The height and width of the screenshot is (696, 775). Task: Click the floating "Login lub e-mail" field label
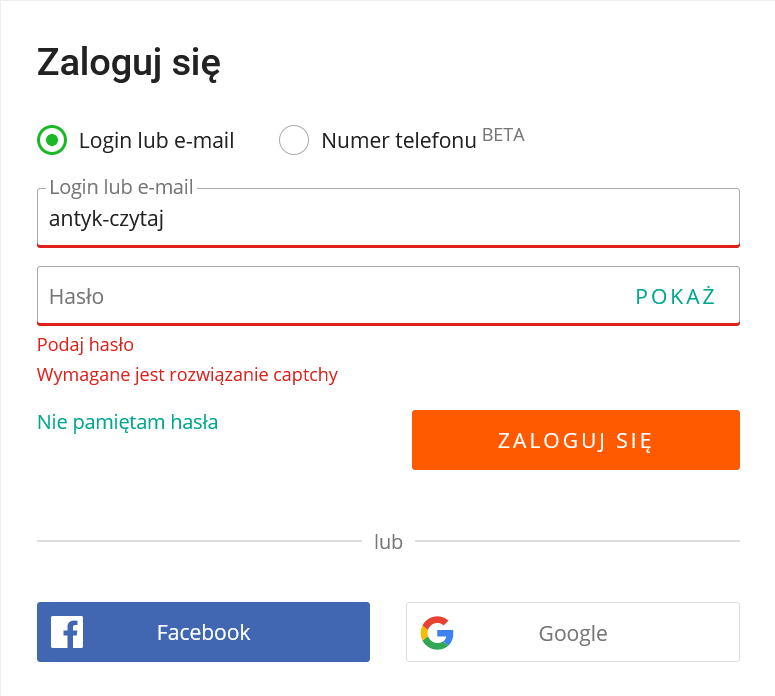121,188
